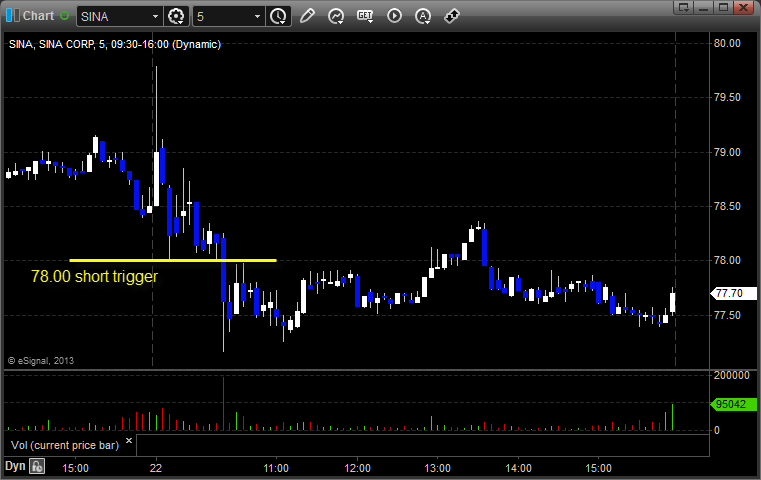
Task: Click the 200000 volume axis label
Action: pos(731,375)
